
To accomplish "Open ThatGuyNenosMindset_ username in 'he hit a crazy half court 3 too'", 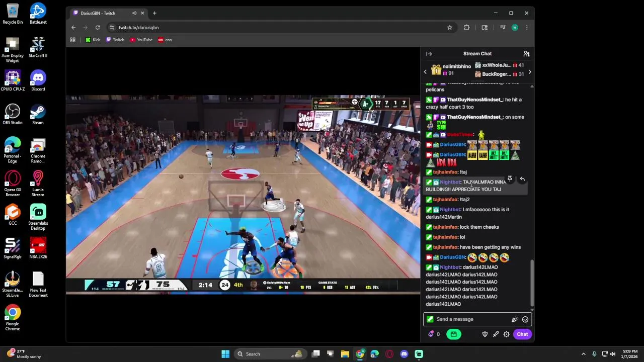I will pos(475,100).
